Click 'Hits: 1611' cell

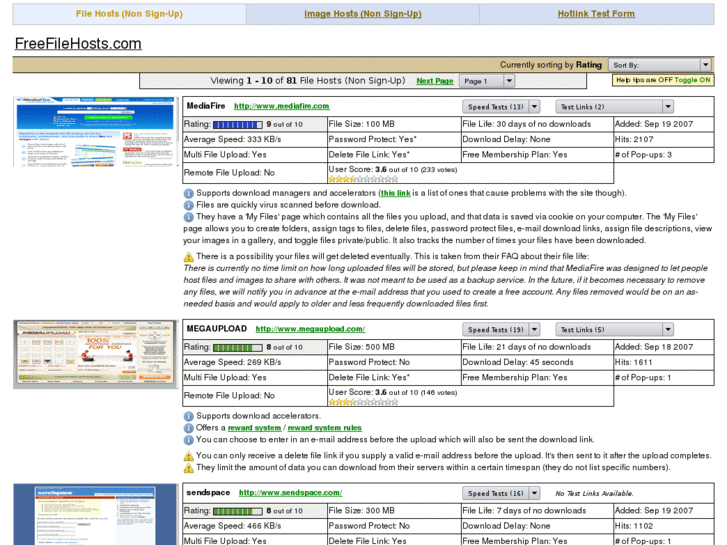(x=664, y=362)
